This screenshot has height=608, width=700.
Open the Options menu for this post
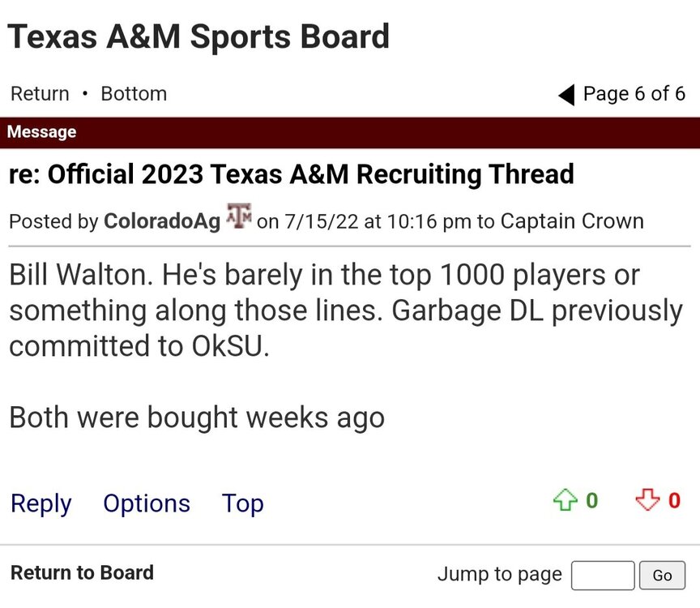click(147, 503)
